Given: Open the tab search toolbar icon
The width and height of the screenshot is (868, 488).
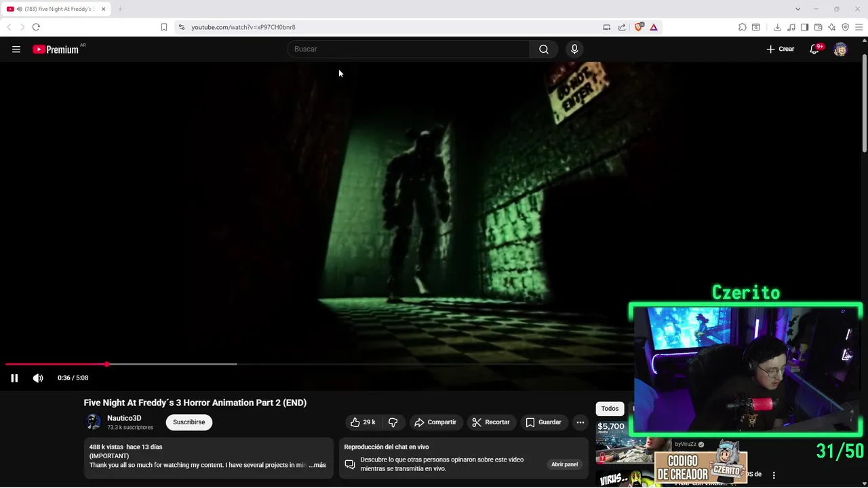Looking at the screenshot, I should pos(756,27).
